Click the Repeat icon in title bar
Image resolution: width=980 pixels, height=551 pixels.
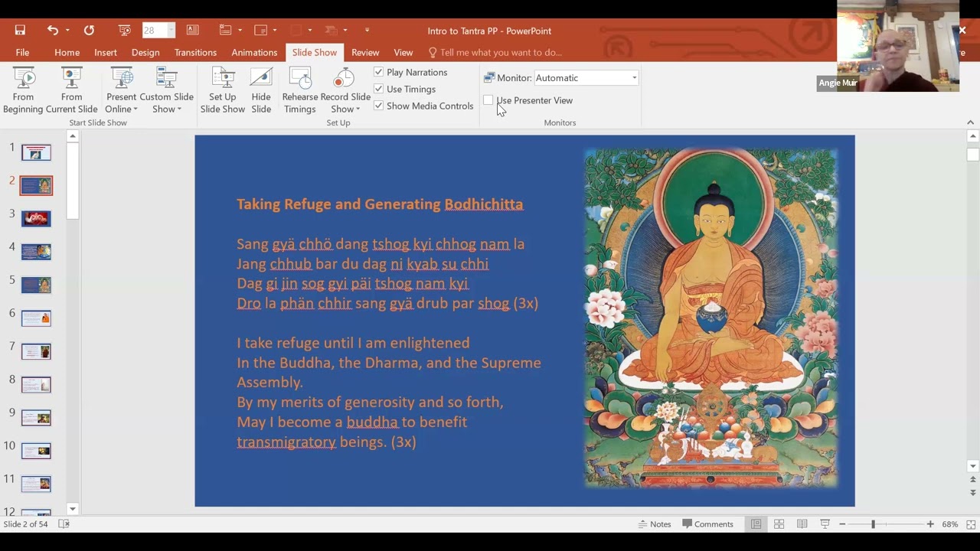click(x=89, y=31)
